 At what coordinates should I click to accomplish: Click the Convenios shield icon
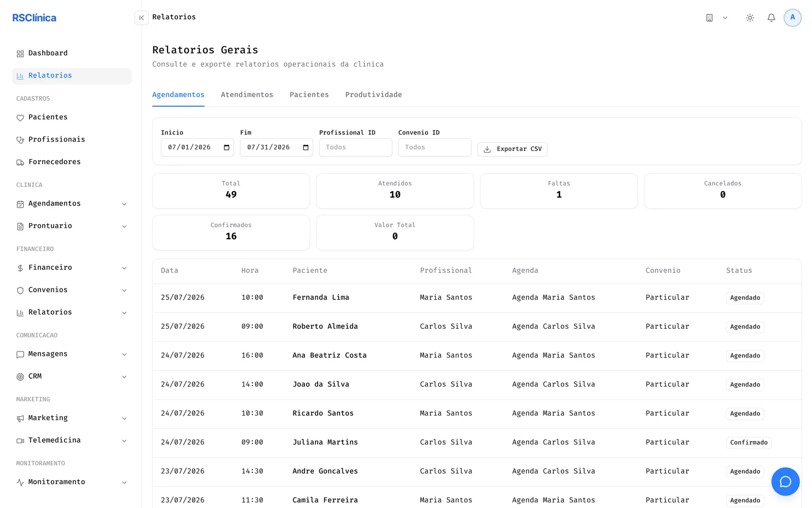[20, 291]
